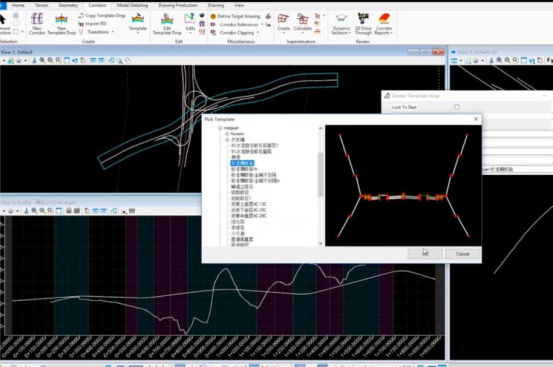
Task: Click Cancel in the Pick Template dialog
Action: point(462,254)
